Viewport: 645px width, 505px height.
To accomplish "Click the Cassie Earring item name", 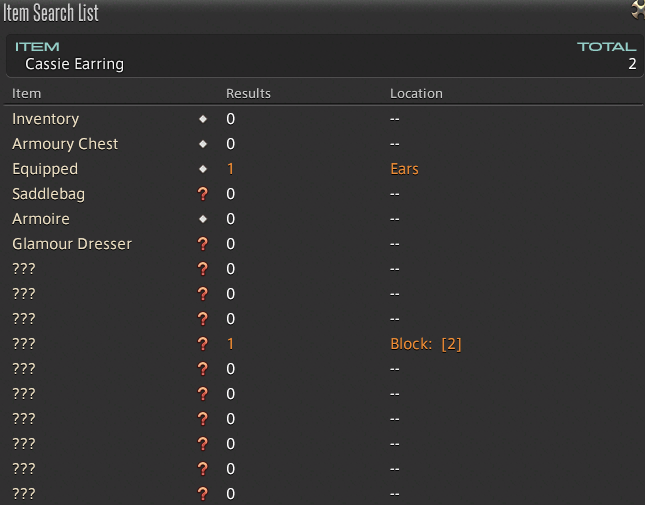I will 74,64.
